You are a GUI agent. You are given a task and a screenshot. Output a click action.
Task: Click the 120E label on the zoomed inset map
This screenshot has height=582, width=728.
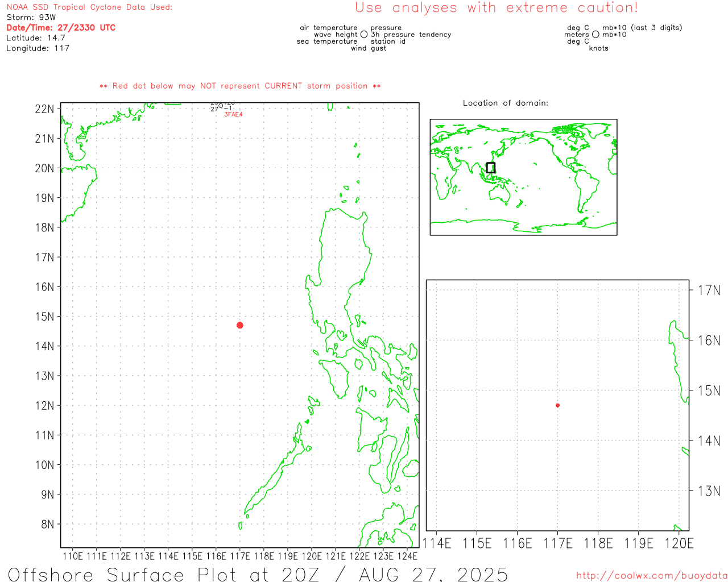pyautogui.click(x=679, y=543)
